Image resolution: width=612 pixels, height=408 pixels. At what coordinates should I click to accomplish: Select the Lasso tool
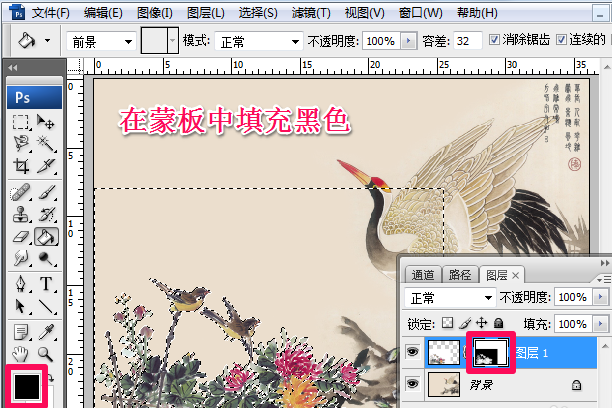pos(20,144)
